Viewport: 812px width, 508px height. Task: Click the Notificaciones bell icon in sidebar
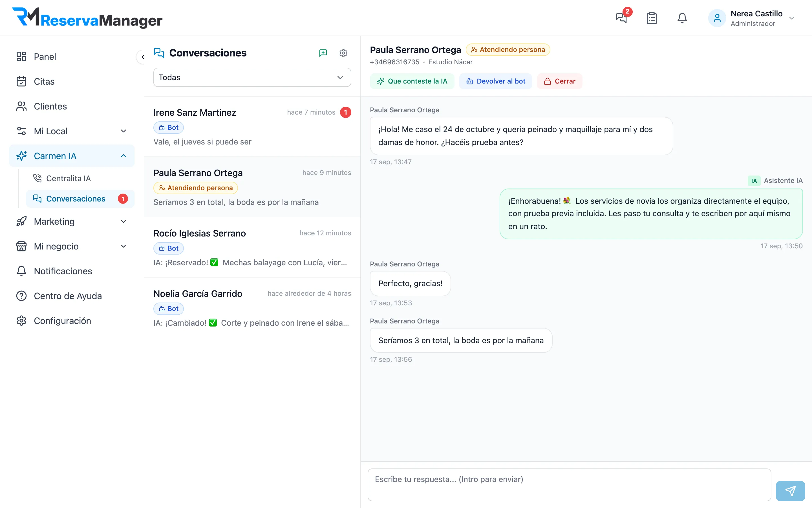coord(21,271)
